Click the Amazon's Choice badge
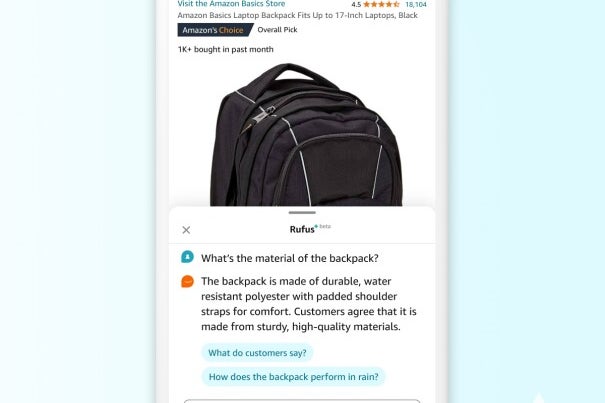The height and width of the screenshot is (403, 605). coord(215,30)
